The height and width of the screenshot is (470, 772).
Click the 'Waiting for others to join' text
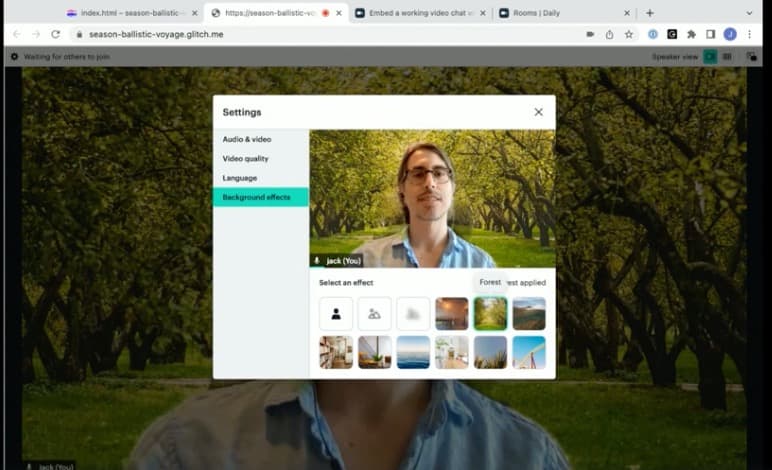pos(67,57)
